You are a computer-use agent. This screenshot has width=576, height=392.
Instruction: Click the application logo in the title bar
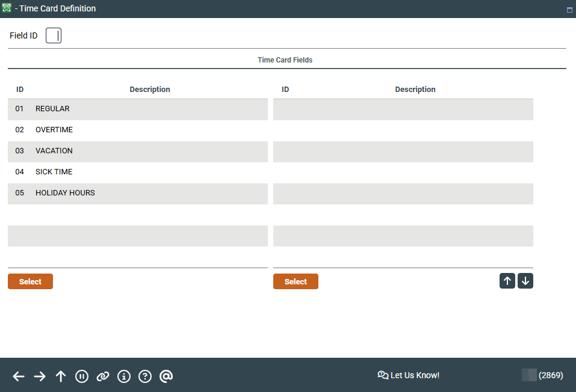[x=7, y=8]
